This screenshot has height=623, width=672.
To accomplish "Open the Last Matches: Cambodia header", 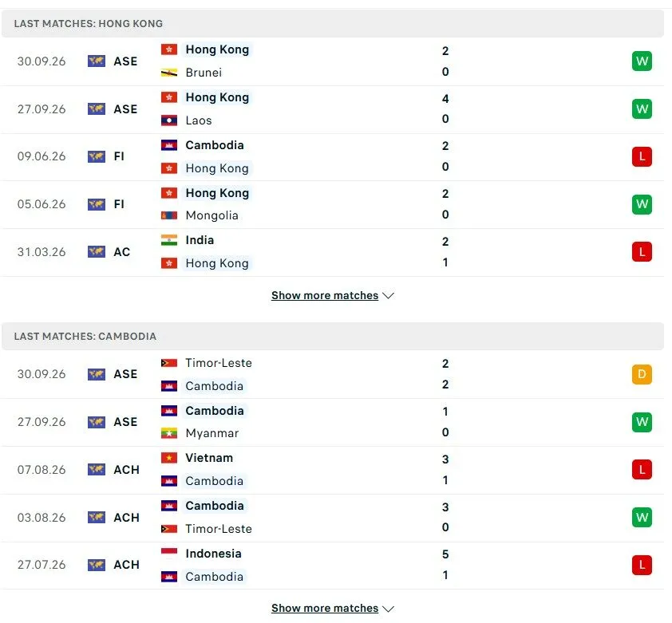I will pos(333,336).
